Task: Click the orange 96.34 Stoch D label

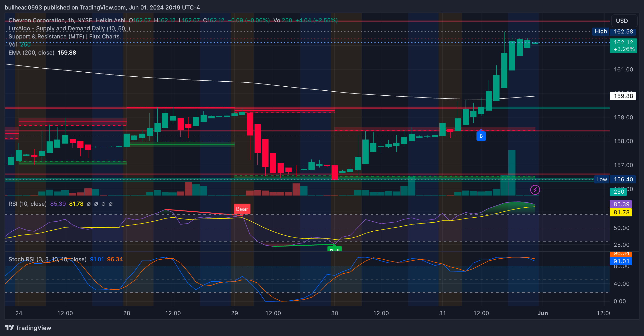Action: click(621, 254)
